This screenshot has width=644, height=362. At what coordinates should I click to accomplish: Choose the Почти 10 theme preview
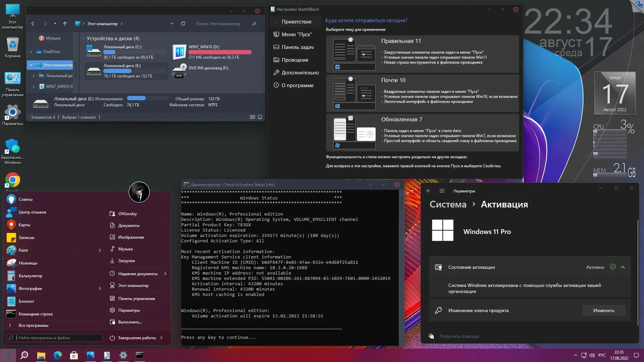click(354, 93)
